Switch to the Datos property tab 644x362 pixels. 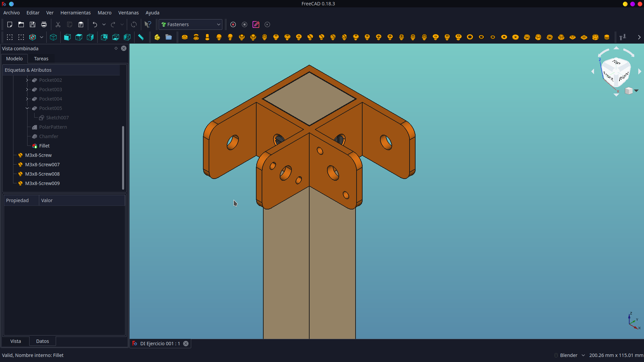(x=42, y=341)
